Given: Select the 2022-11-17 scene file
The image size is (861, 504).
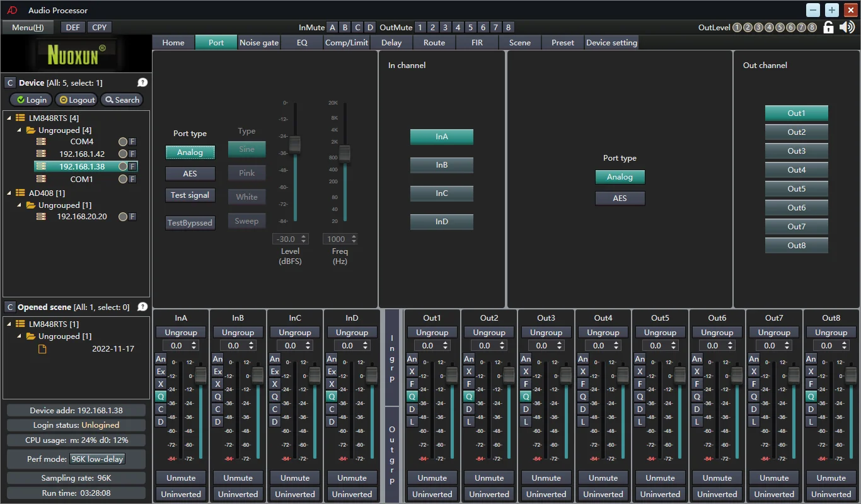Looking at the screenshot, I should pyautogui.click(x=113, y=348).
